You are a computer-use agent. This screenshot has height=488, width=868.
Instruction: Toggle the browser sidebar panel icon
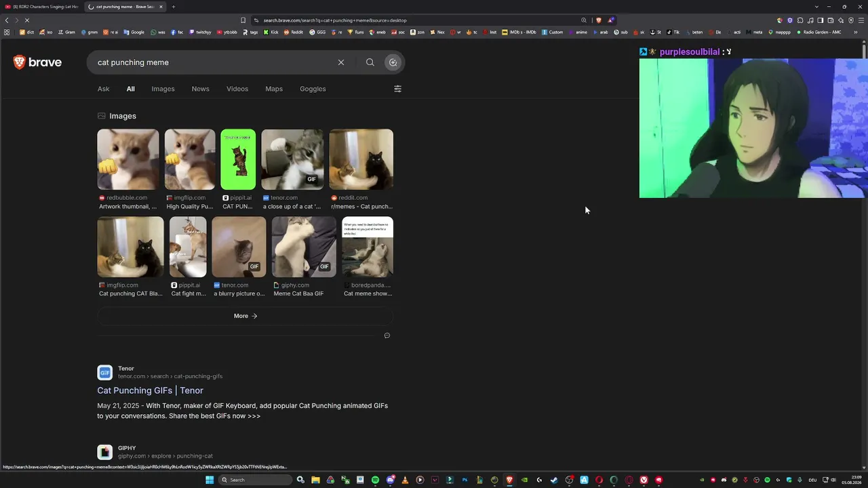[x=821, y=20]
